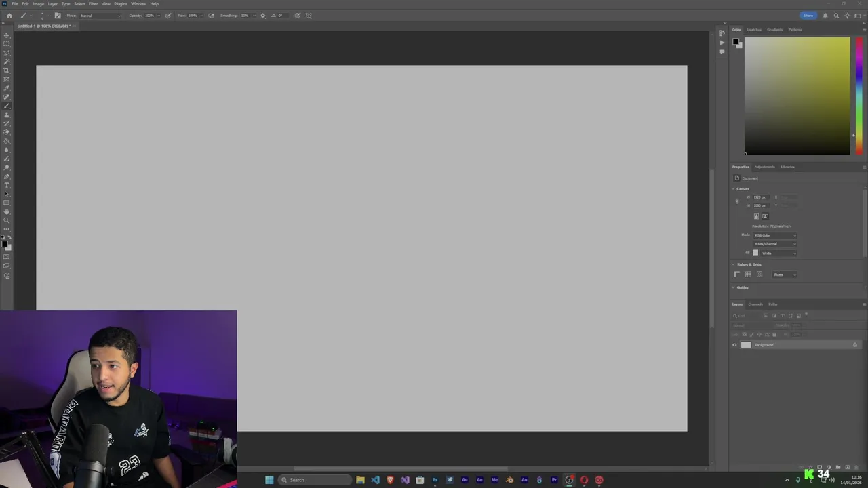Open symmetry paint butterfly options
Image resolution: width=868 pixels, height=488 pixels.
309,15
